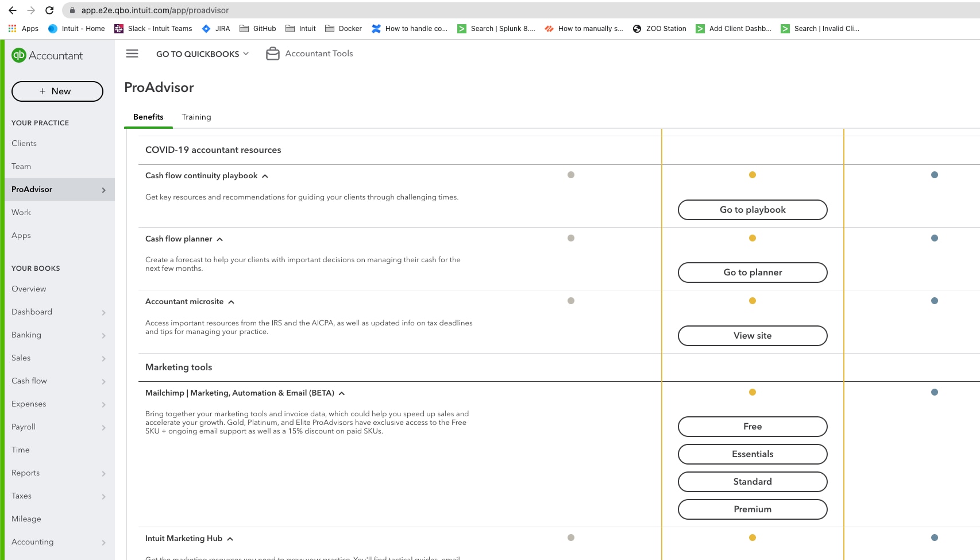980x560 pixels.
Task: Choose the Mailchimp Premium plan button
Action: (x=753, y=509)
